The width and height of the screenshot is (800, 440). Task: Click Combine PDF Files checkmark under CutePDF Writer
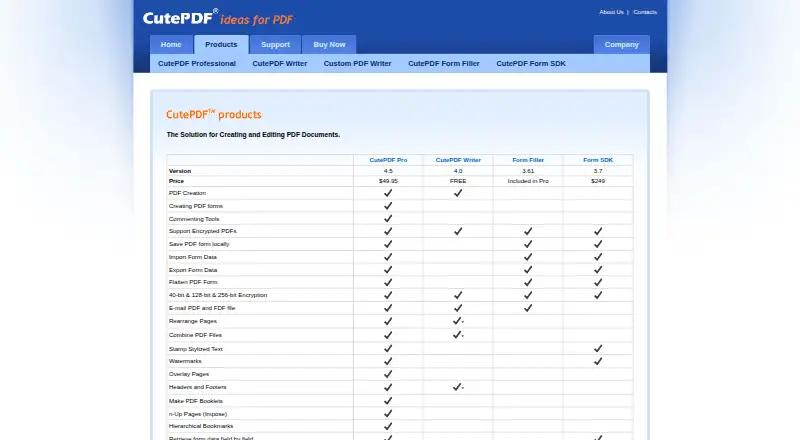(457, 335)
